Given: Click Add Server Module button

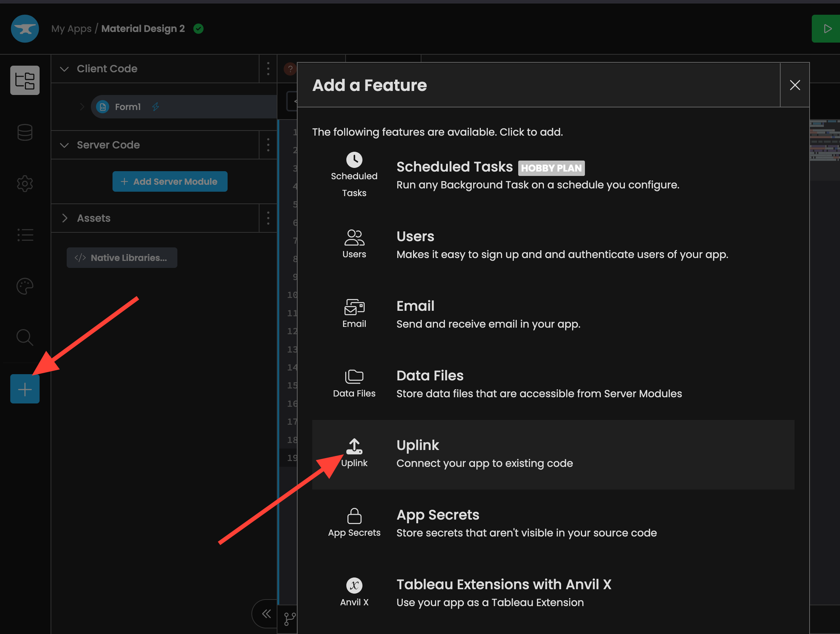Looking at the screenshot, I should 170,181.
